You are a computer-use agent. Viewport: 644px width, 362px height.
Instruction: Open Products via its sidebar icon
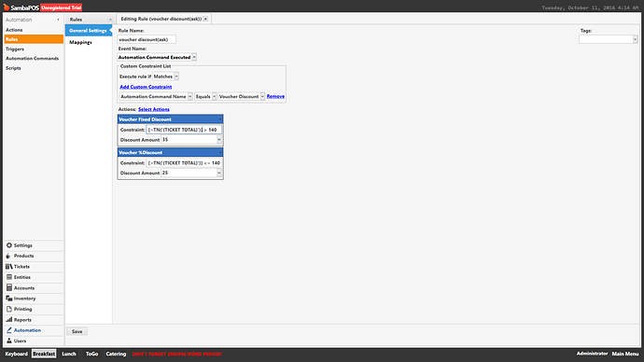tap(8, 256)
